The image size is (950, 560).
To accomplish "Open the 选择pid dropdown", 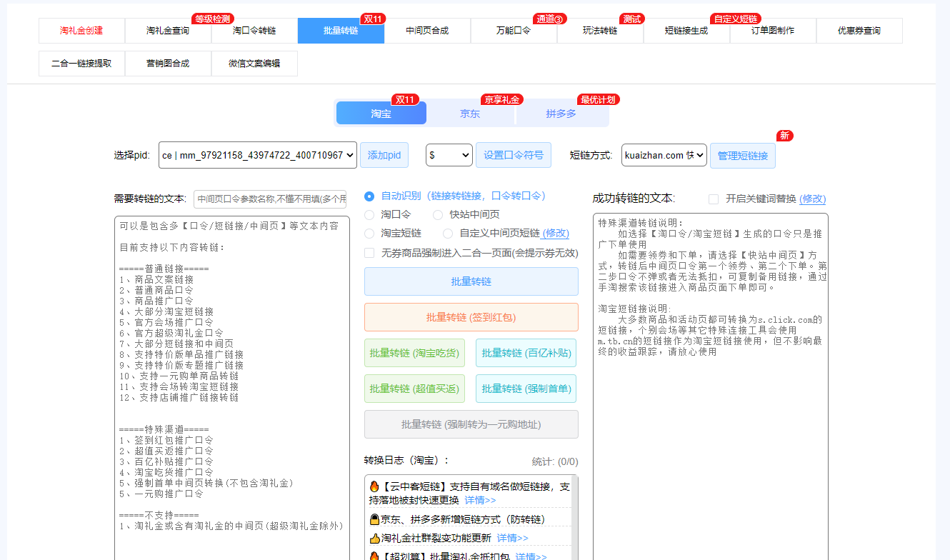I will (x=258, y=155).
